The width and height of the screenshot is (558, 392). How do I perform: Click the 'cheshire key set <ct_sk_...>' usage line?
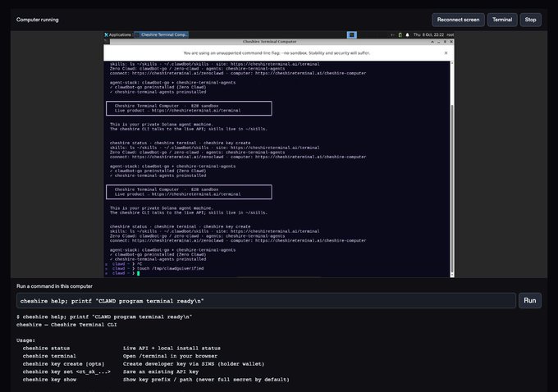pyautogui.click(x=111, y=371)
